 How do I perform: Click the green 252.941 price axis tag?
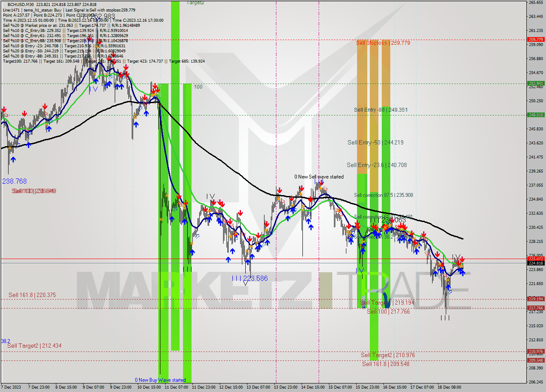pyautogui.click(x=536, y=84)
